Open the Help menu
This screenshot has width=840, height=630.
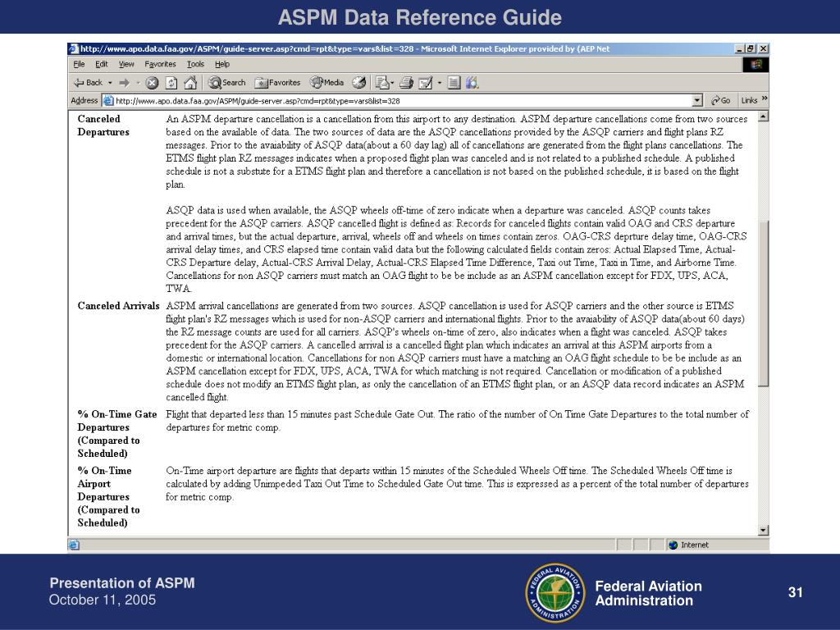pyautogui.click(x=222, y=64)
